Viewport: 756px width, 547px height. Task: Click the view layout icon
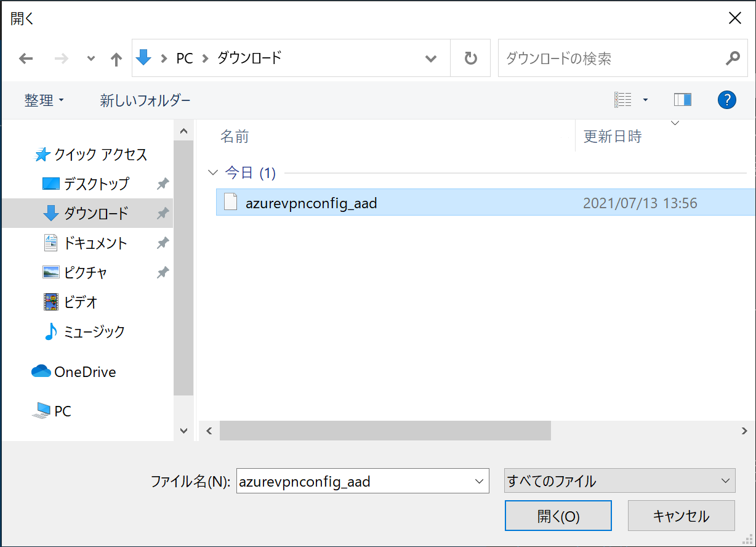coord(623,100)
